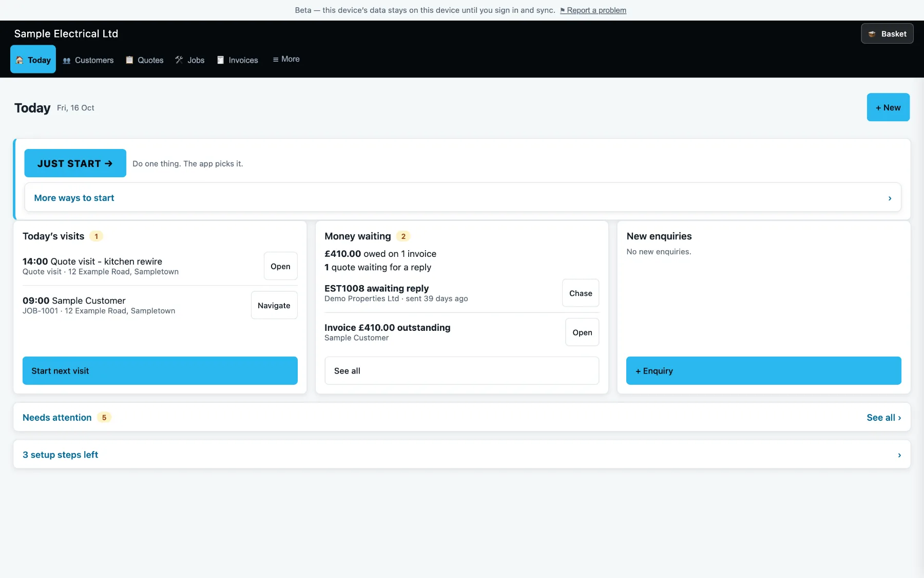The width and height of the screenshot is (924, 578).
Task: Click the people icon beside Customers
Action: click(x=67, y=60)
